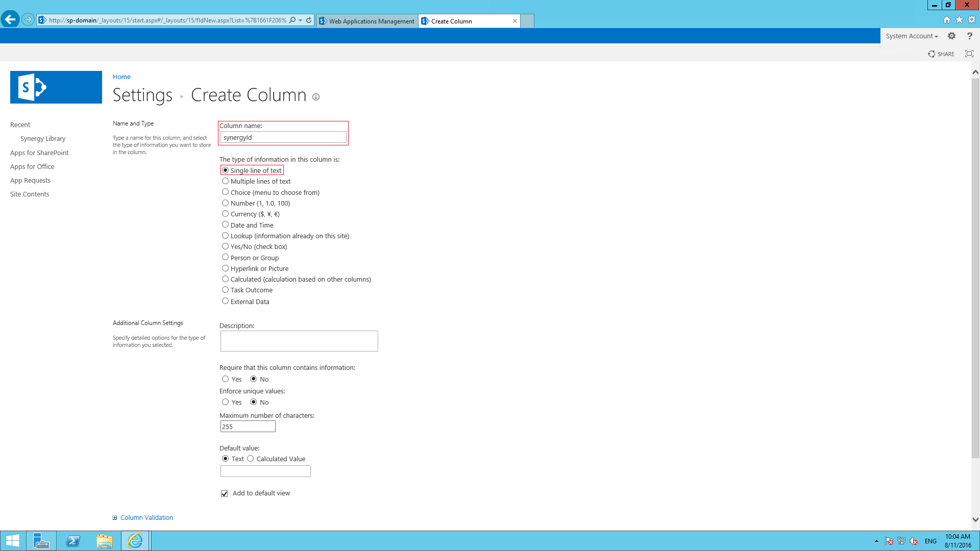Viewport: 980px width, 551px height.
Task: Click the SharePoint site logo
Action: point(56,87)
